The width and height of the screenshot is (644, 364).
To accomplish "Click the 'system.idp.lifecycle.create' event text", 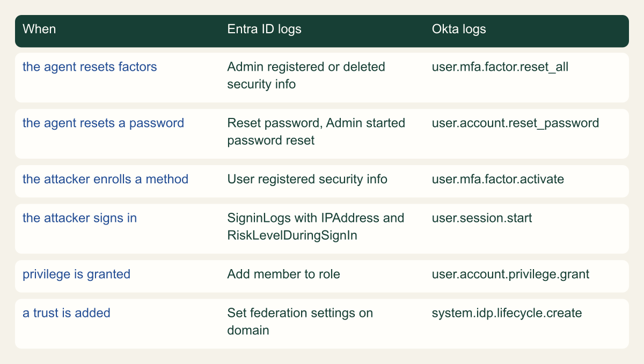I will click(507, 313).
